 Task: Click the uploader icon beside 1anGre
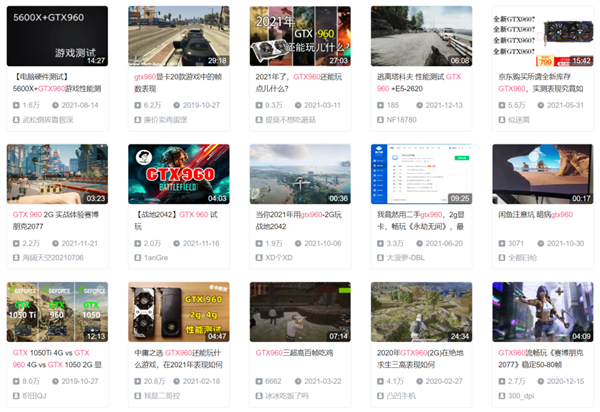coord(138,258)
